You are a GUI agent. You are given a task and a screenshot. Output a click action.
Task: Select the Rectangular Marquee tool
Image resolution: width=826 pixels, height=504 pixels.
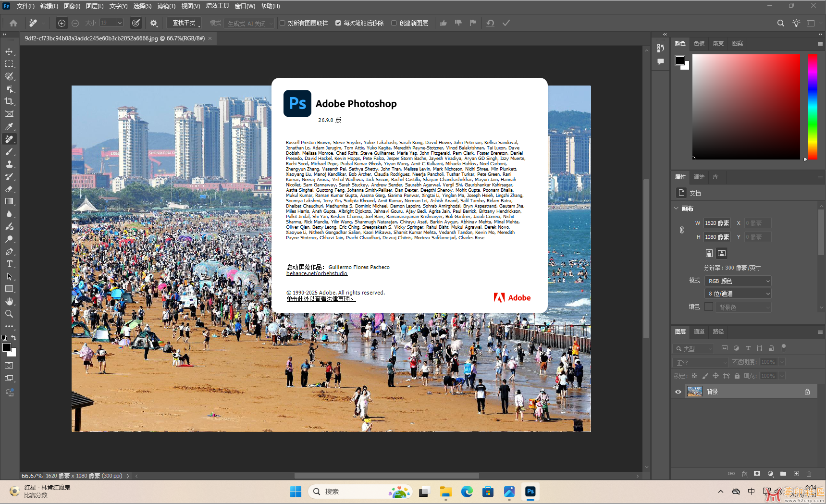9,64
